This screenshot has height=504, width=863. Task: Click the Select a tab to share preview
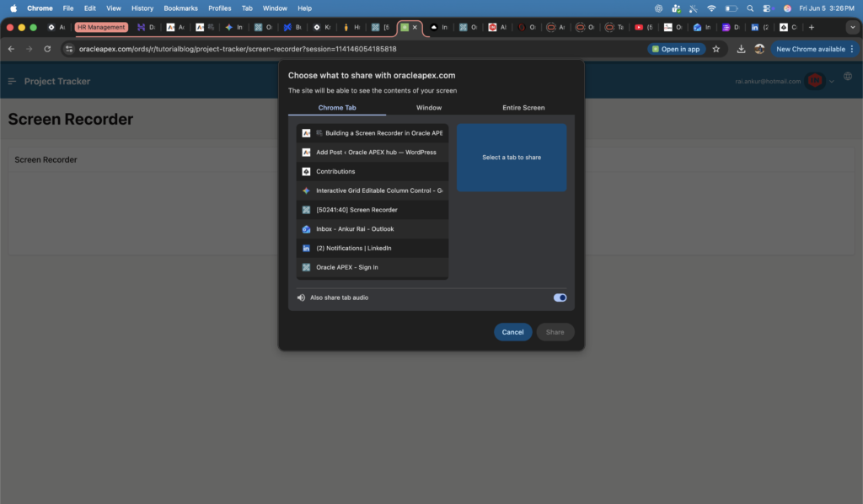(512, 158)
